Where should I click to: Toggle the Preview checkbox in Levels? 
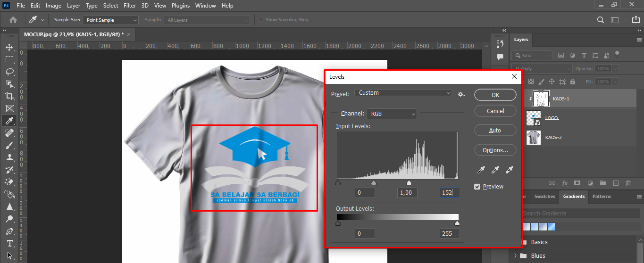[477, 187]
